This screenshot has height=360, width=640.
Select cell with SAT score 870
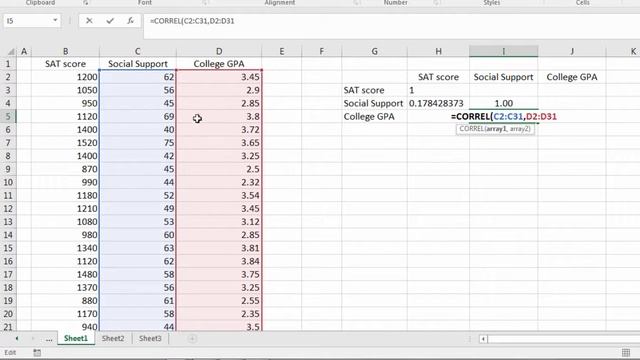tap(65, 169)
